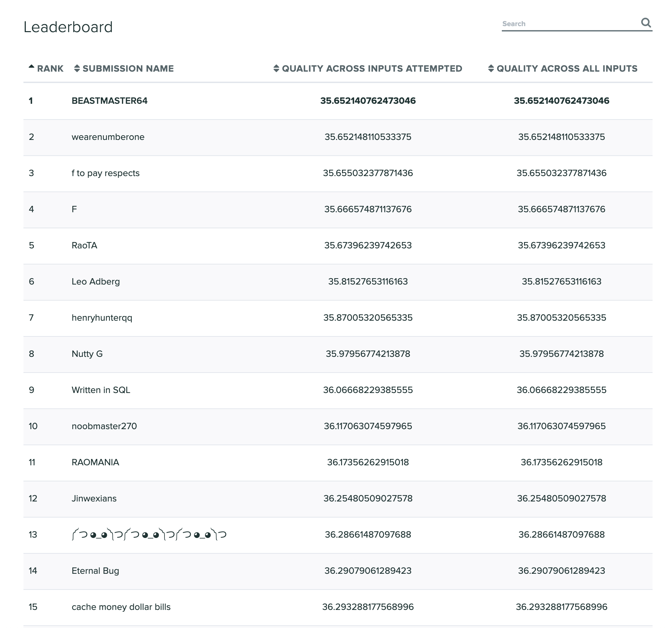Click the Quality Across Inputs Attempted sort arrows
This screenshot has height=628, width=672.
[276, 69]
